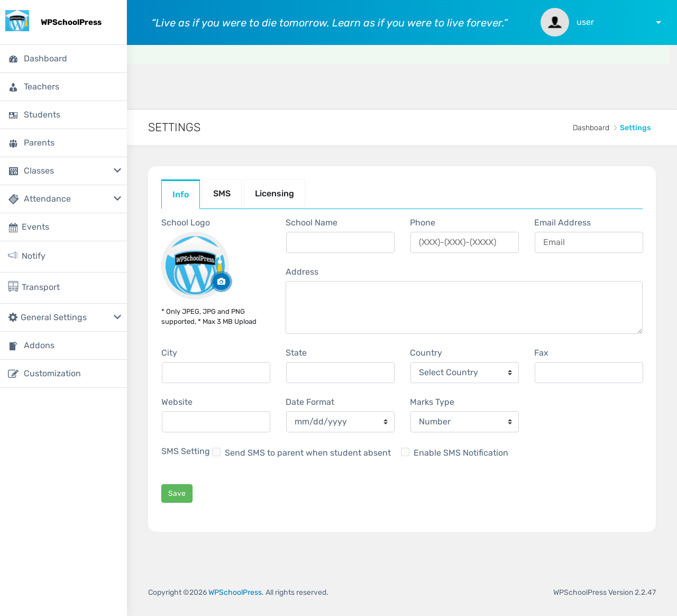Click the 'user' name text in header

coord(585,22)
